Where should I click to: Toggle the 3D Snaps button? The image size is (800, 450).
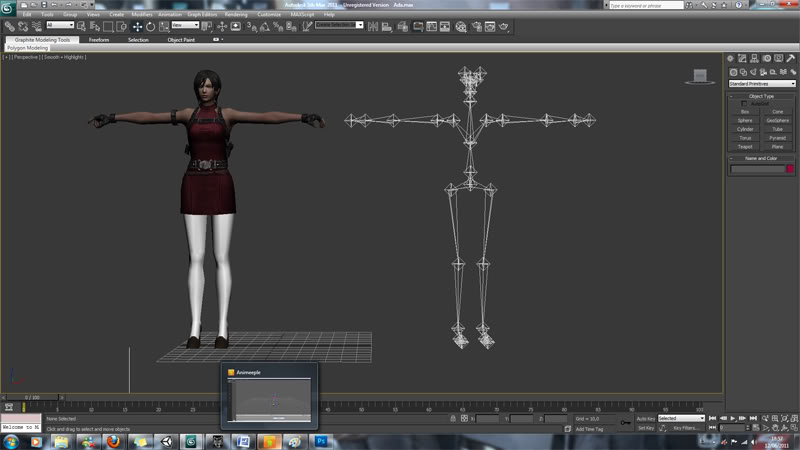[252, 26]
